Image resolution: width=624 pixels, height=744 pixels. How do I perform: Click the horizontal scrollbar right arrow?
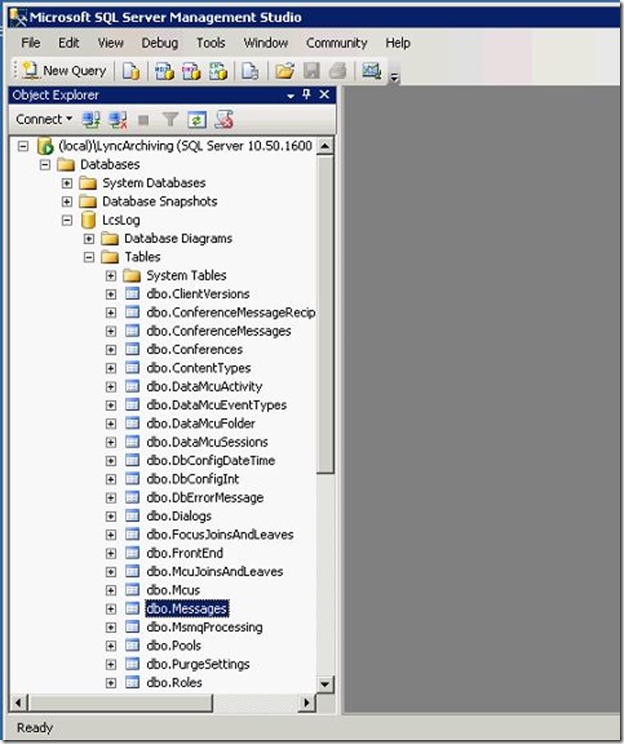point(307,702)
